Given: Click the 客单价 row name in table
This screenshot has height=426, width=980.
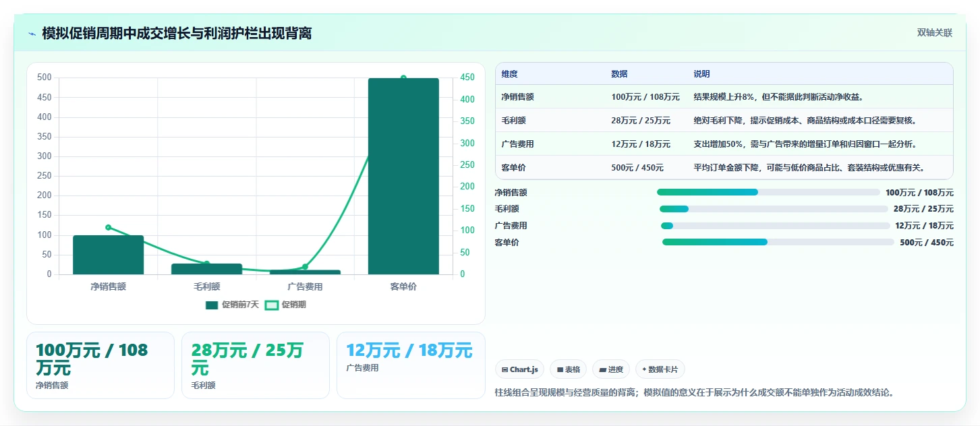Looking at the screenshot, I should coord(513,168).
